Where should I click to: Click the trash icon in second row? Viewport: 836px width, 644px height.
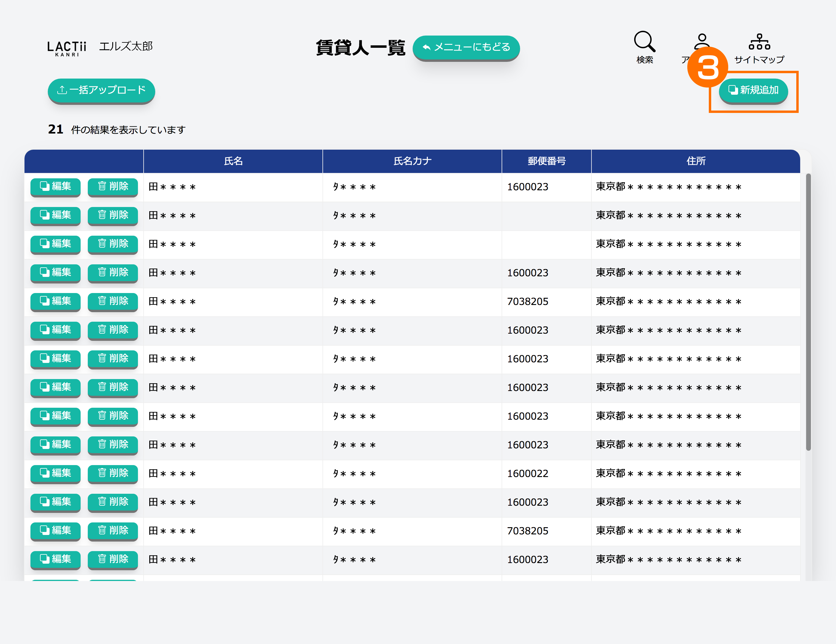(102, 215)
